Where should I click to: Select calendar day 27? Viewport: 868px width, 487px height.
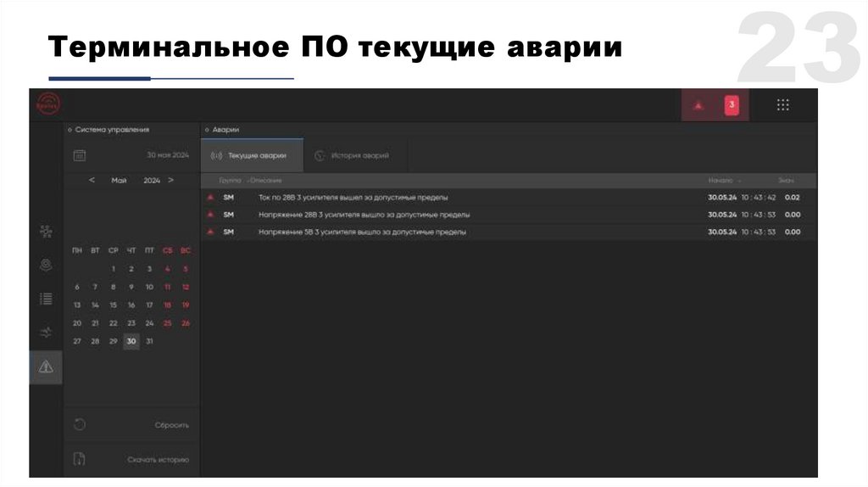tap(77, 341)
